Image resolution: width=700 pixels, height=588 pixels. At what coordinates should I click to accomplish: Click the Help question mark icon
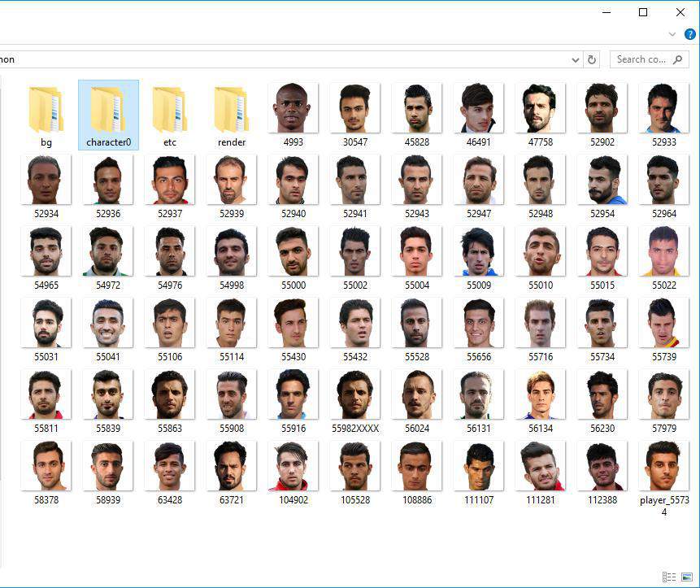click(689, 34)
